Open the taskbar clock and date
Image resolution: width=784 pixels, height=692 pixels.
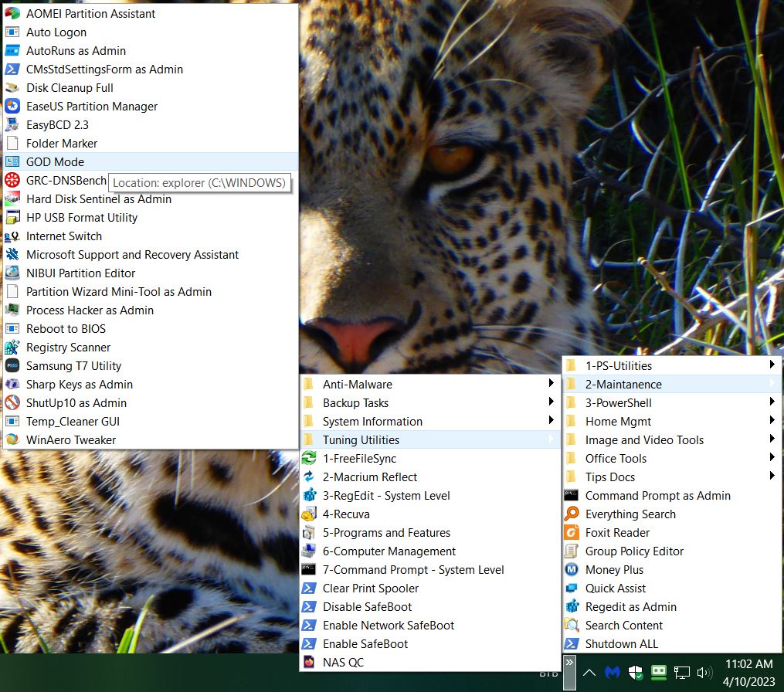tap(748, 673)
